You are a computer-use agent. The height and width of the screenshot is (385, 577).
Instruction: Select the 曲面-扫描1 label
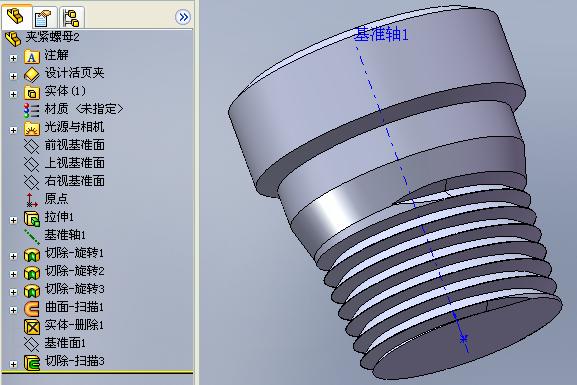point(75,307)
